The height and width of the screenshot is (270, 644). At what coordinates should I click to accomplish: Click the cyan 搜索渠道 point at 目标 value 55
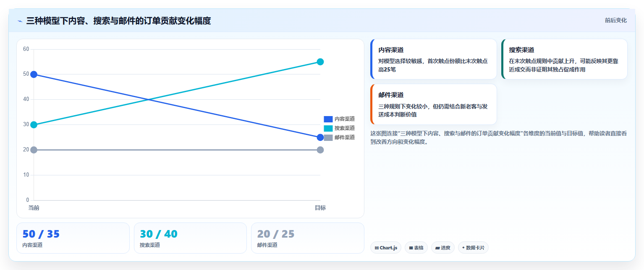click(320, 62)
